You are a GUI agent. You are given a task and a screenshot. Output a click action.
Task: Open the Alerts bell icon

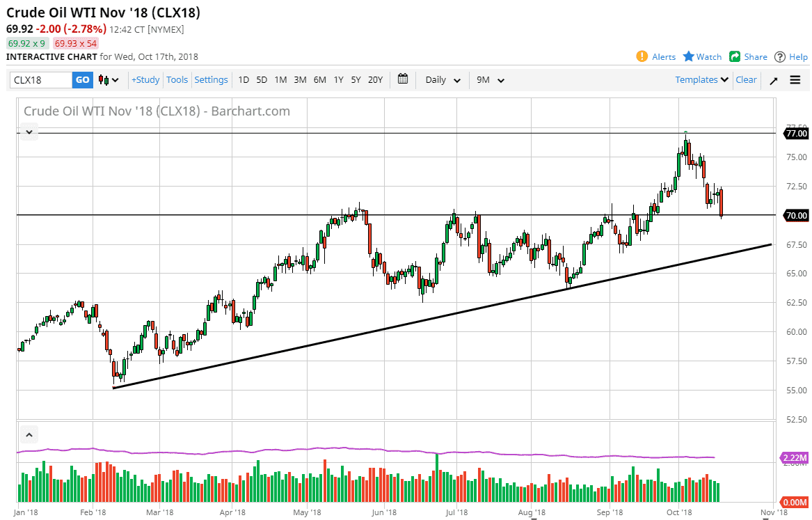point(642,56)
